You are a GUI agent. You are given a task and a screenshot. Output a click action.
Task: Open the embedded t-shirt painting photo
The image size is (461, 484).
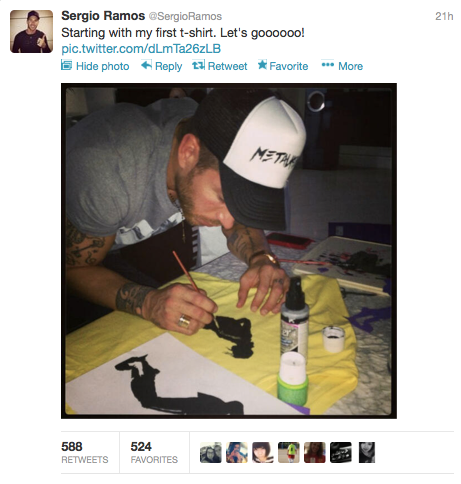[x=229, y=251]
